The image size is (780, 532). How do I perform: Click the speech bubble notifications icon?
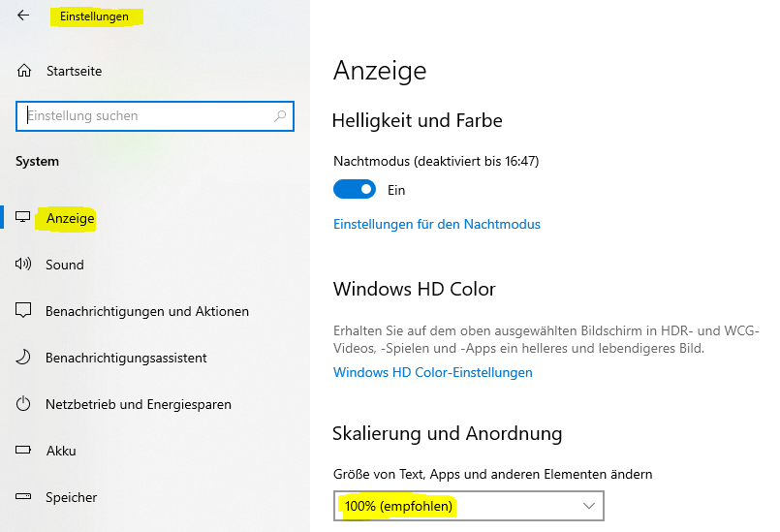pyautogui.click(x=23, y=311)
